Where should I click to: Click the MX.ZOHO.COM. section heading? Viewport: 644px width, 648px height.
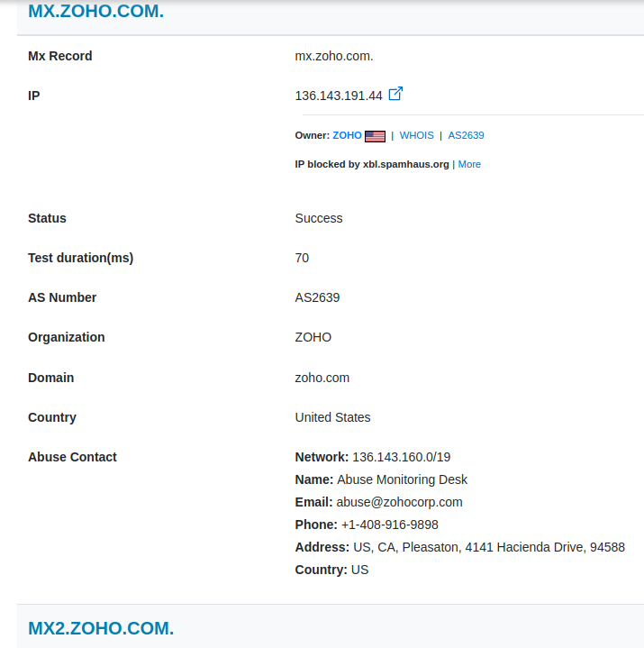[x=95, y=11]
